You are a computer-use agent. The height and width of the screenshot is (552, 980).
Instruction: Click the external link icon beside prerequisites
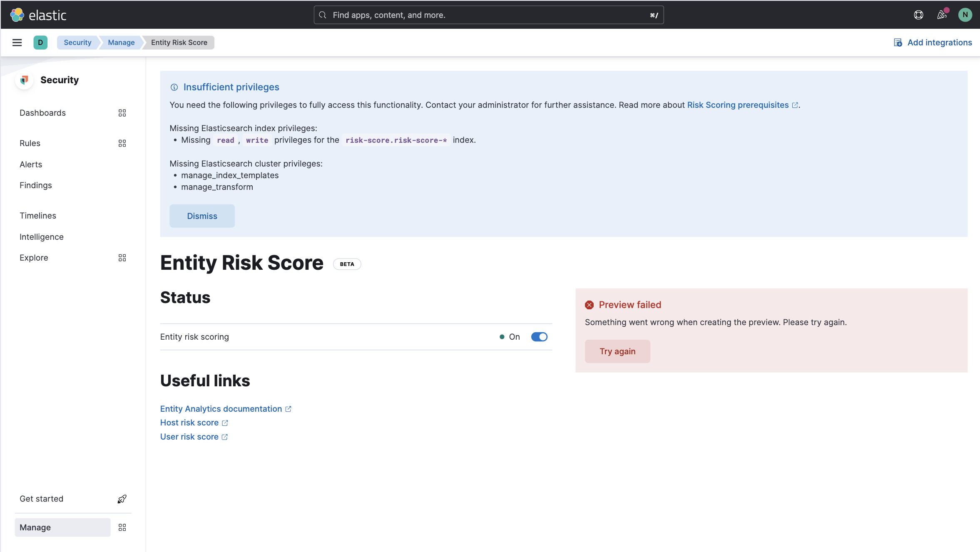795,105
